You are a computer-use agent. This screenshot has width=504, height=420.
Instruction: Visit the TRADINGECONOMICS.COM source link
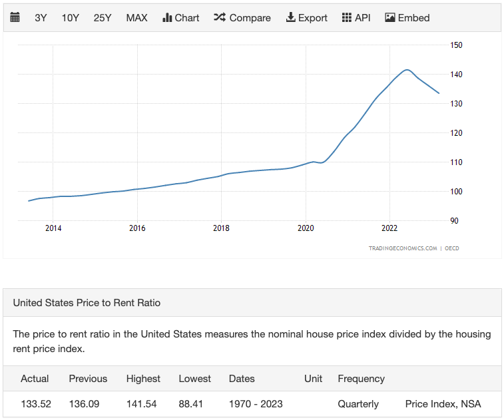(403, 248)
